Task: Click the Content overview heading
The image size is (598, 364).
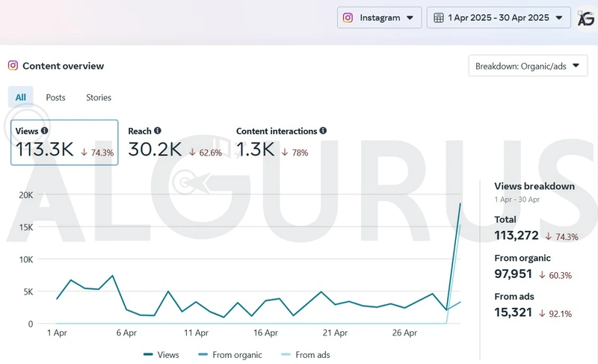Action: coord(64,66)
